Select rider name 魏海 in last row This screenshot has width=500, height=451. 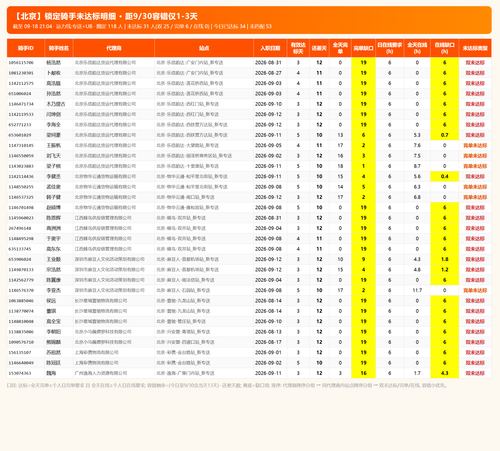coord(51,373)
